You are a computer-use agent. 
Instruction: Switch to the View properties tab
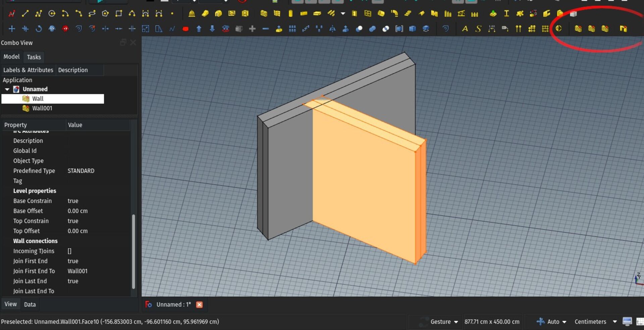[10, 304]
